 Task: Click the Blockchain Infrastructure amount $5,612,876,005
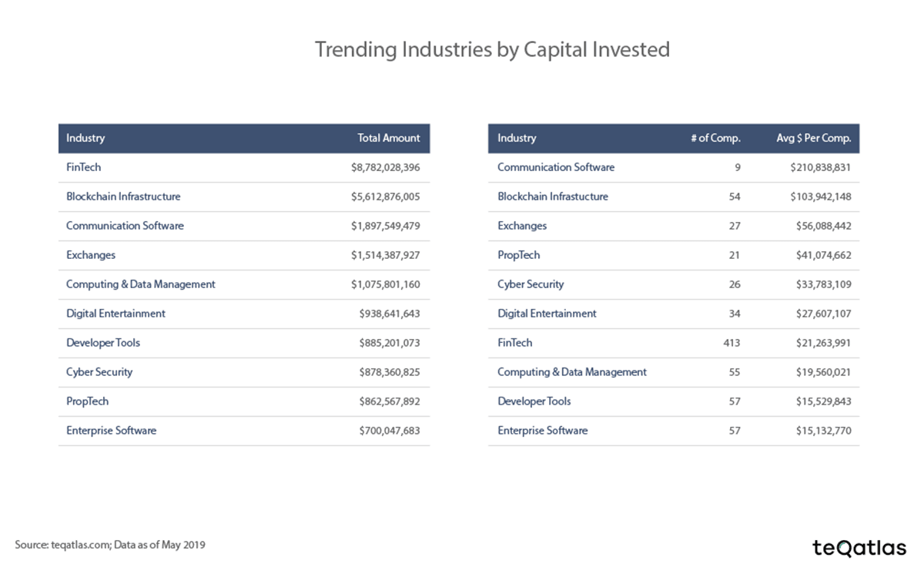point(385,196)
